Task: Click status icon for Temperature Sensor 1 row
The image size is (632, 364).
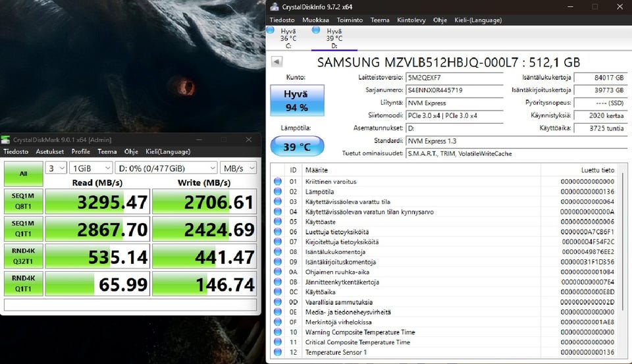Action: pos(277,352)
